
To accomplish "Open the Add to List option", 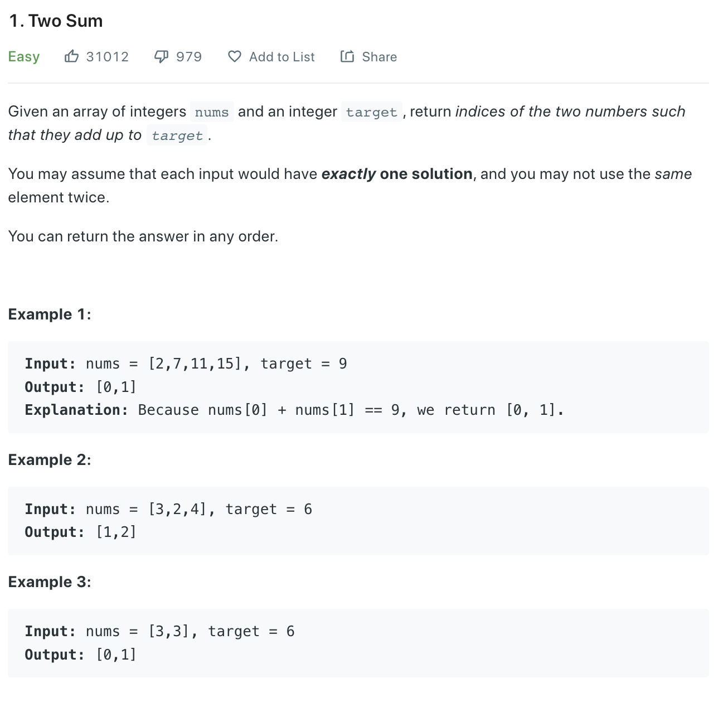I will pos(282,57).
